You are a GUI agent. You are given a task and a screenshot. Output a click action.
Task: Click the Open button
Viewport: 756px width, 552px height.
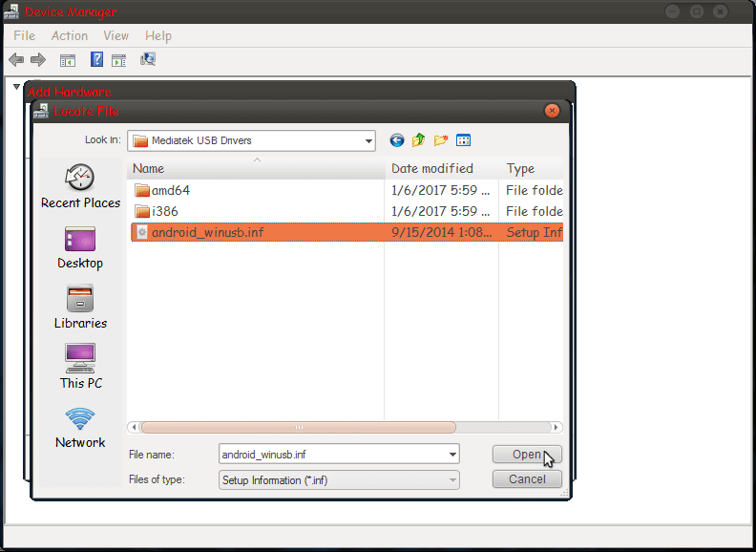point(527,455)
